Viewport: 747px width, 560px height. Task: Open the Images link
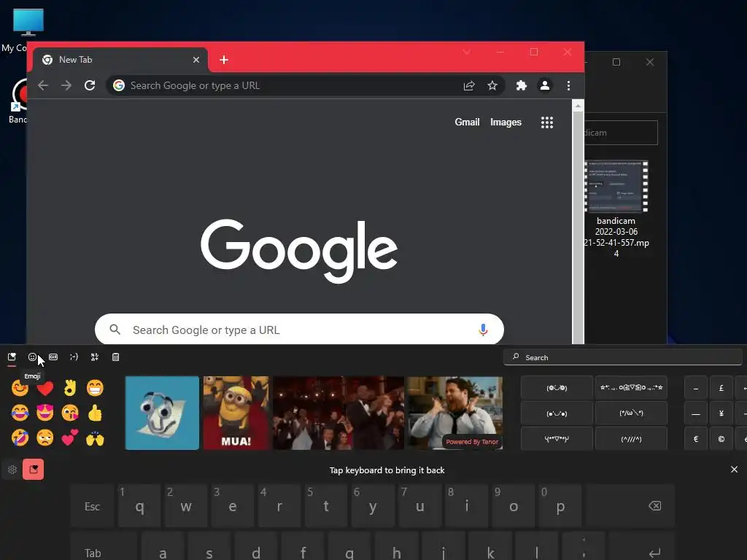pyautogui.click(x=506, y=122)
